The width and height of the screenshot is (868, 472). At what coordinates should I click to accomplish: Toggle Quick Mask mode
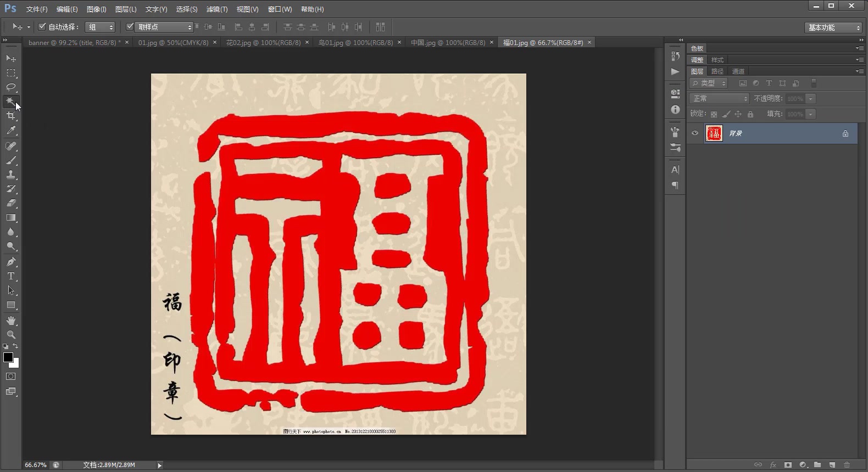(x=10, y=377)
